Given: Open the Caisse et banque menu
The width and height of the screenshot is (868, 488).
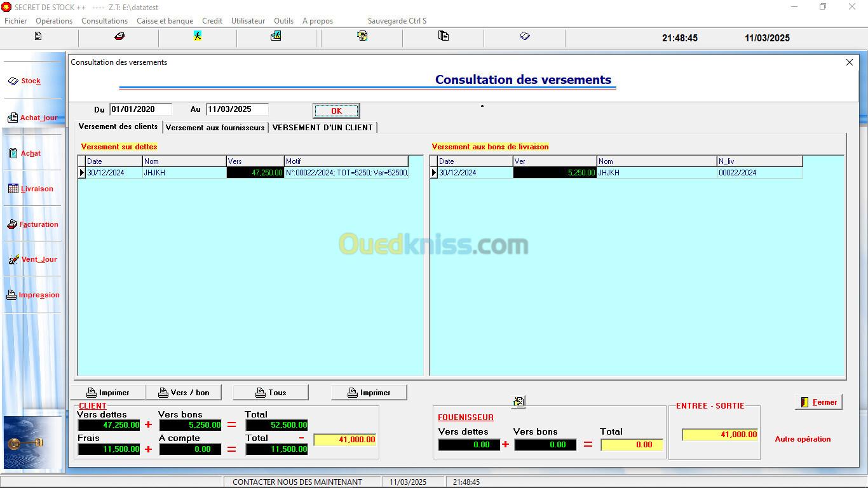Looking at the screenshot, I should [x=165, y=21].
